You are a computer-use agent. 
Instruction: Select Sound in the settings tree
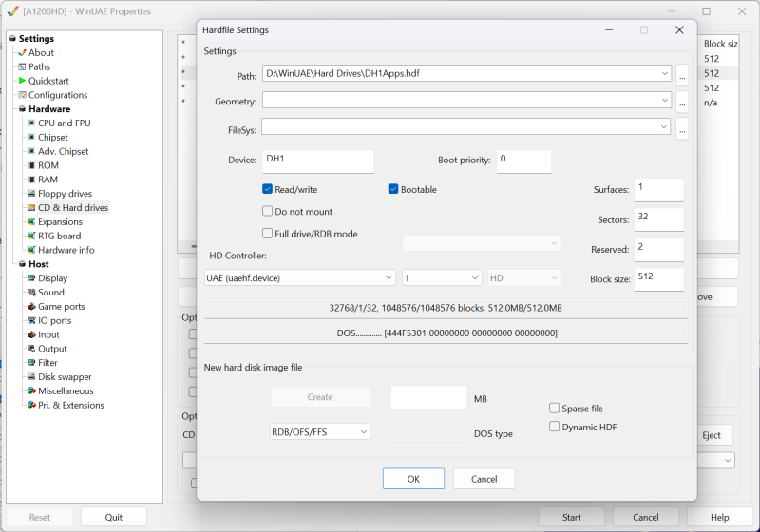51,293
